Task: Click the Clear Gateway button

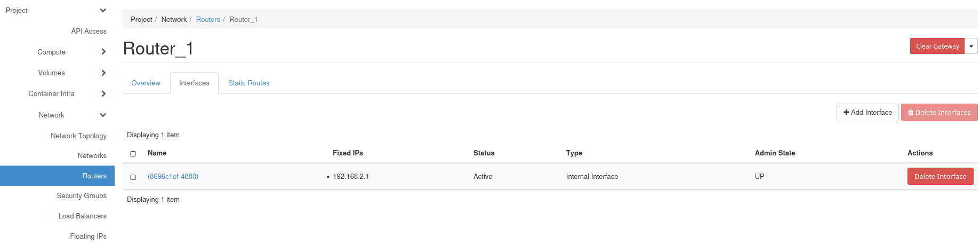Action: [x=937, y=46]
